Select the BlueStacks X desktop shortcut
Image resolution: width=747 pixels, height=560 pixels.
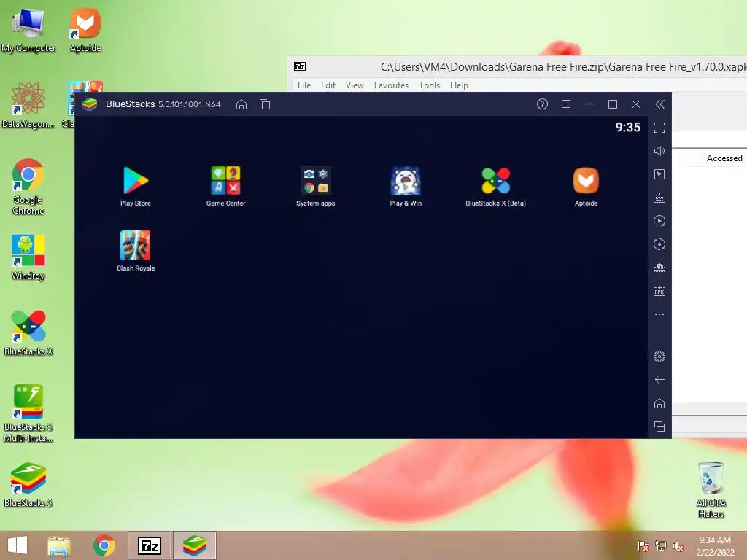click(28, 332)
